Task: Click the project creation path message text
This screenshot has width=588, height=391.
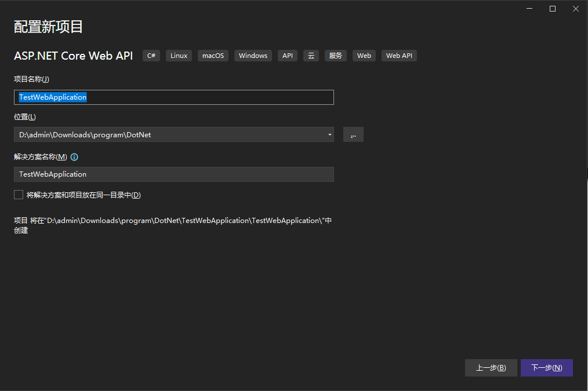Action: pos(173,225)
